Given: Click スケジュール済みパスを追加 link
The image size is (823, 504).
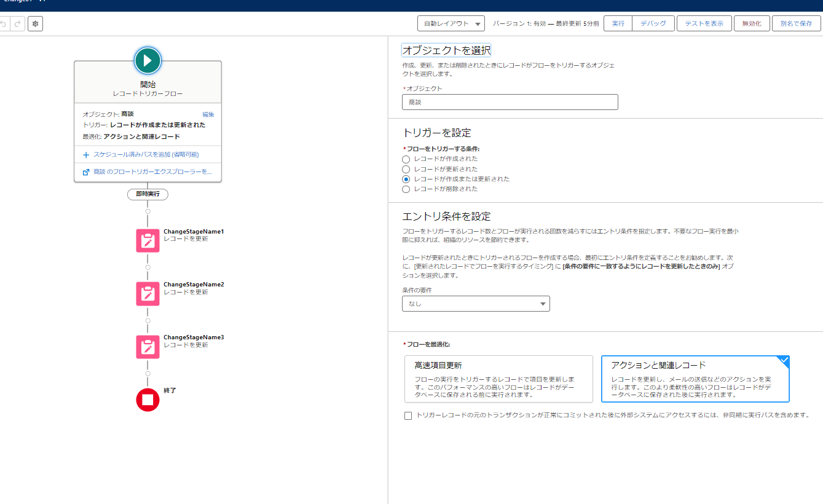Looking at the screenshot, I should [x=146, y=155].
